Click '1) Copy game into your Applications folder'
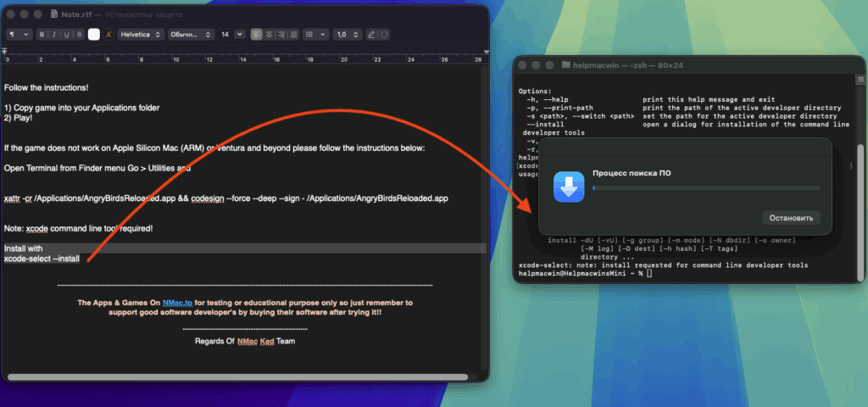 82,108
